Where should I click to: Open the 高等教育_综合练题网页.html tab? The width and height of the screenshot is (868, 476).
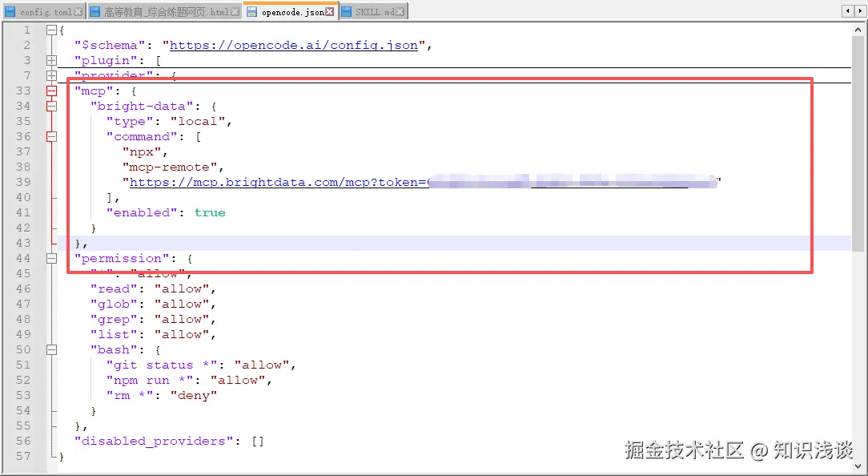coord(164,12)
